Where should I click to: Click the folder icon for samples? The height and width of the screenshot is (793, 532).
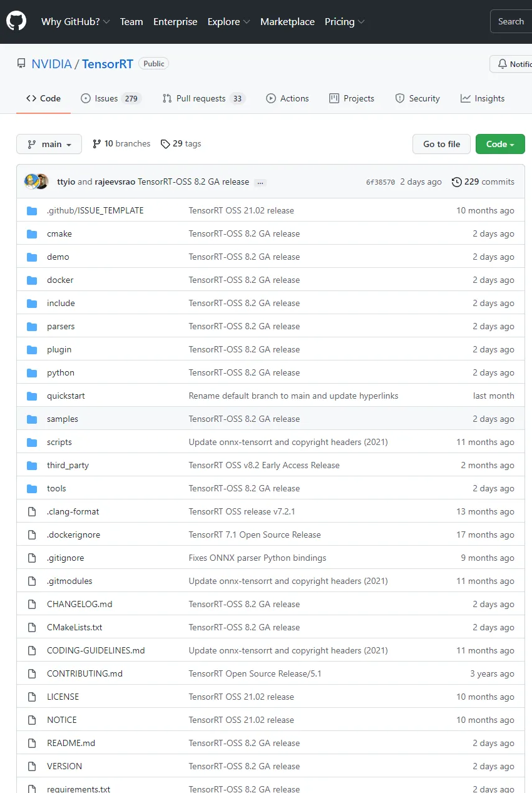click(32, 419)
